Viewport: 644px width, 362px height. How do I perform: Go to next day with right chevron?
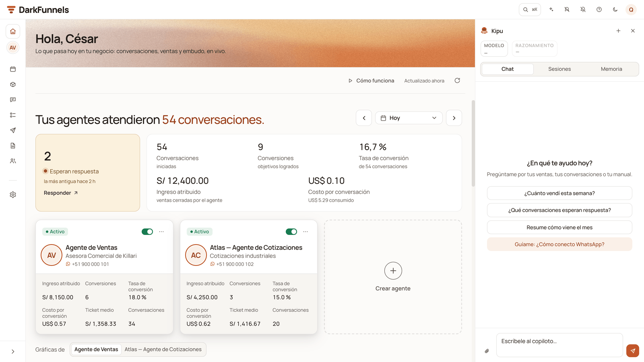pos(454,118)
